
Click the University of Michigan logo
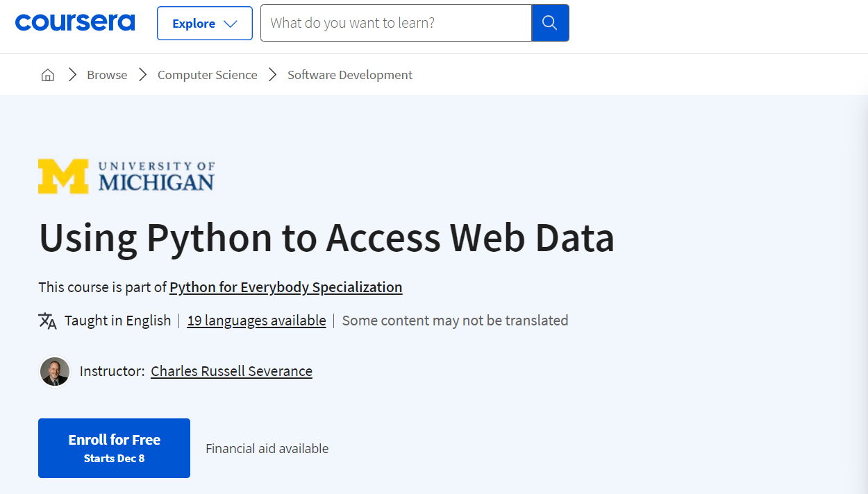[126, 176]
